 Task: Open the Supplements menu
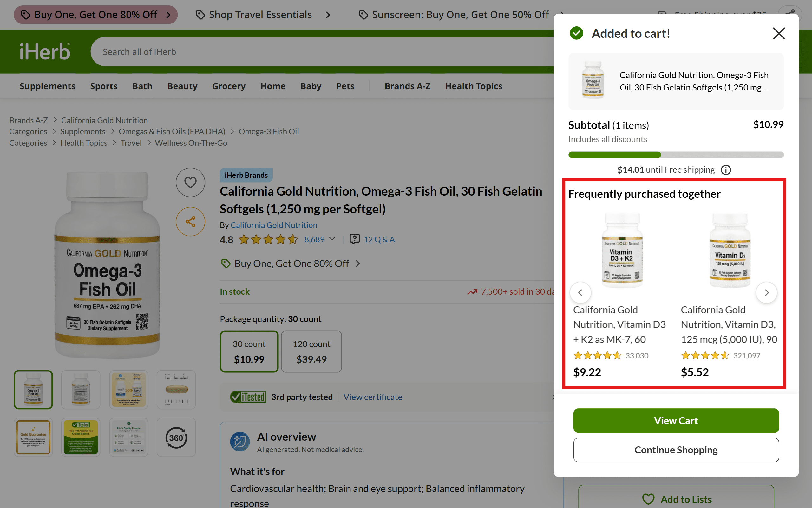pyautogui.click(x=47, y=86)
